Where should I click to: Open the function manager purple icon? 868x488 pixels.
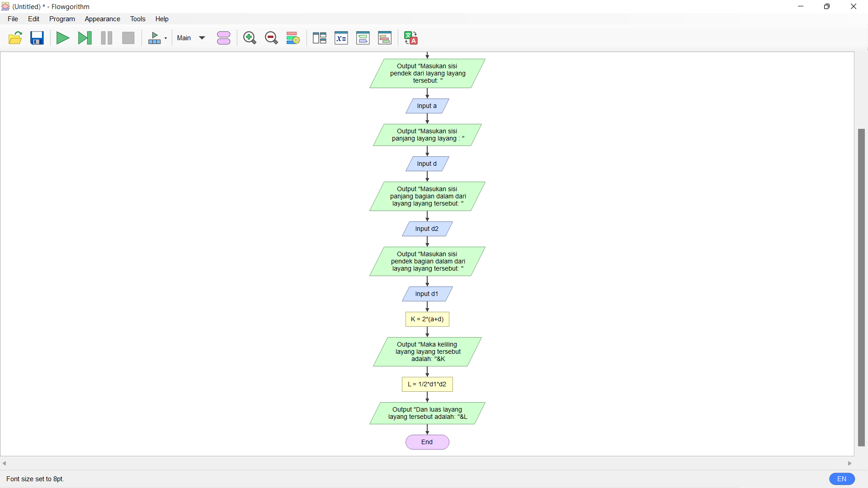point(224,38)
